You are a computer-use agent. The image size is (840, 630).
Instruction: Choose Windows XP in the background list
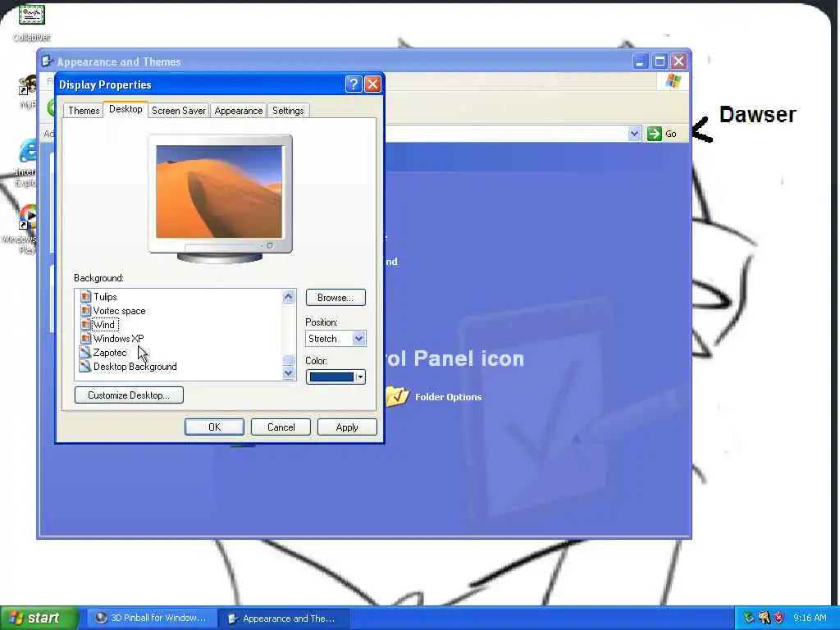pos(118,339)
